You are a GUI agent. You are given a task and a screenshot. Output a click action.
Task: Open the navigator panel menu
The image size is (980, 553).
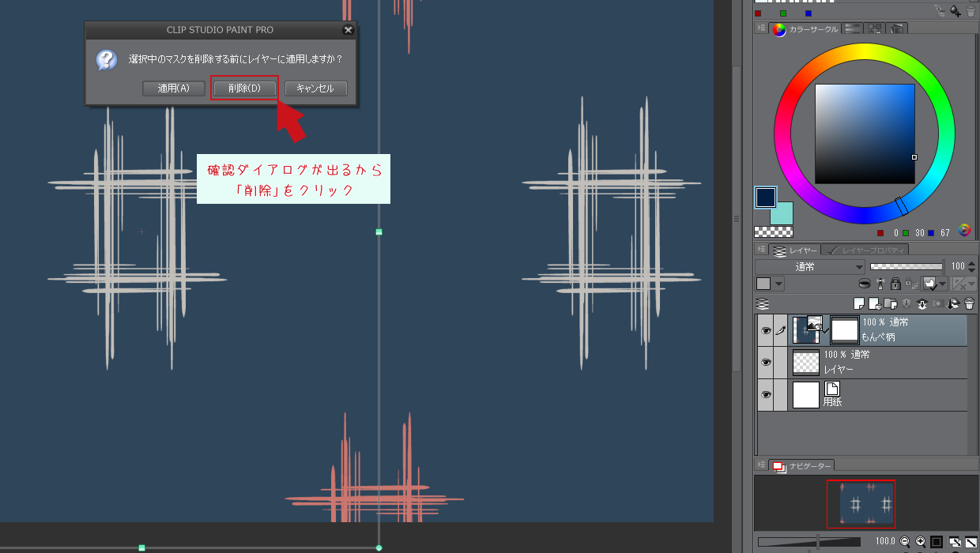click(x=761, y=466)
